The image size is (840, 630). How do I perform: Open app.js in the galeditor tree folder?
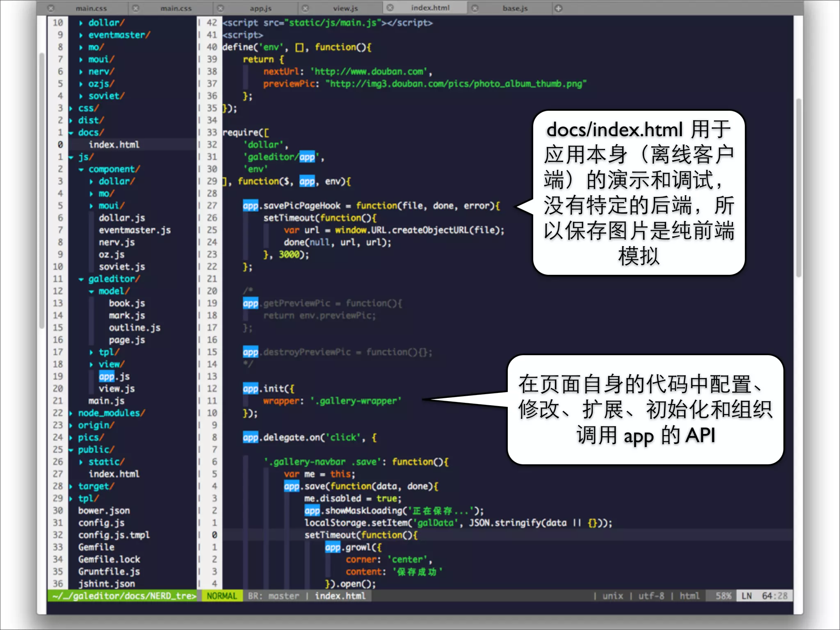[114, 377]
